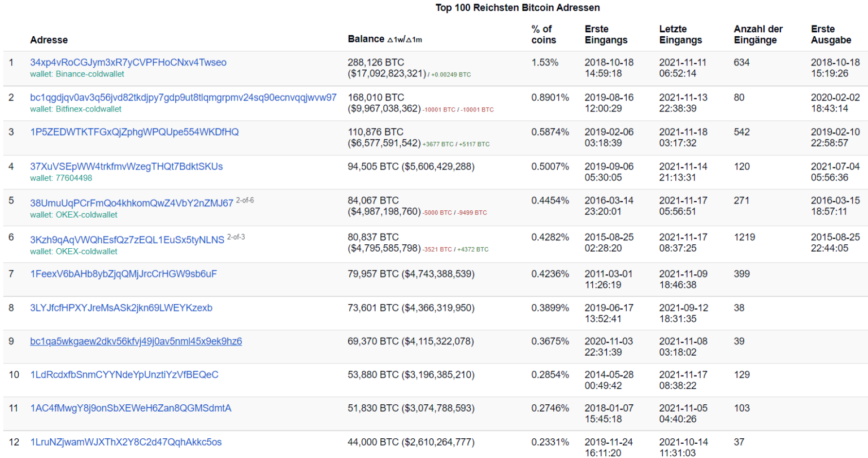Click the 0.4454% coins value
Image resolution: width=868 pixels, height=458 pixels.
click(550, 200)
